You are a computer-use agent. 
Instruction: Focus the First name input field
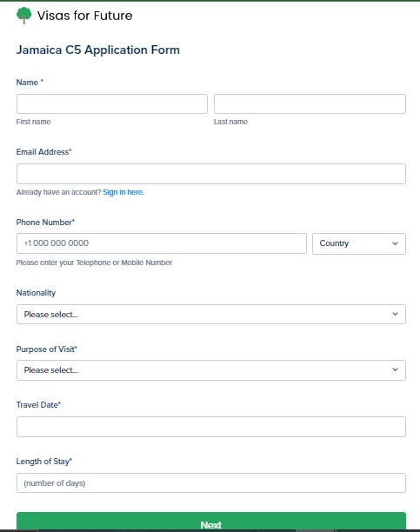point(112,103)
